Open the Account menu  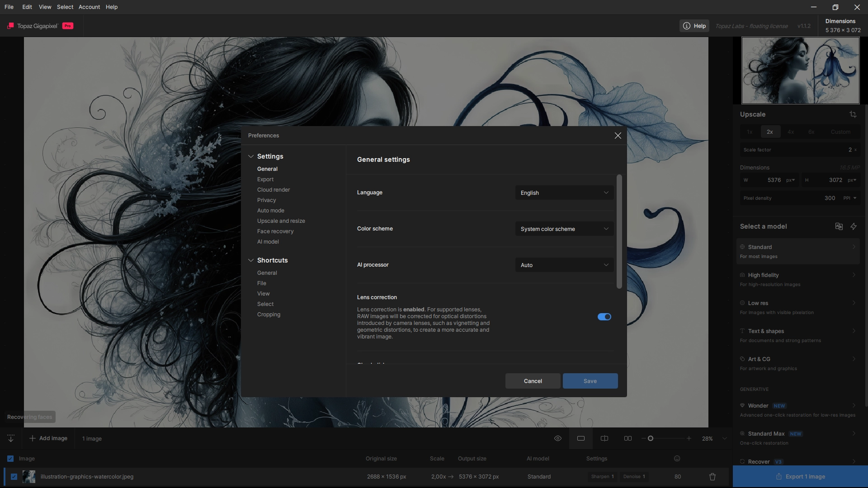pos(89,7)
